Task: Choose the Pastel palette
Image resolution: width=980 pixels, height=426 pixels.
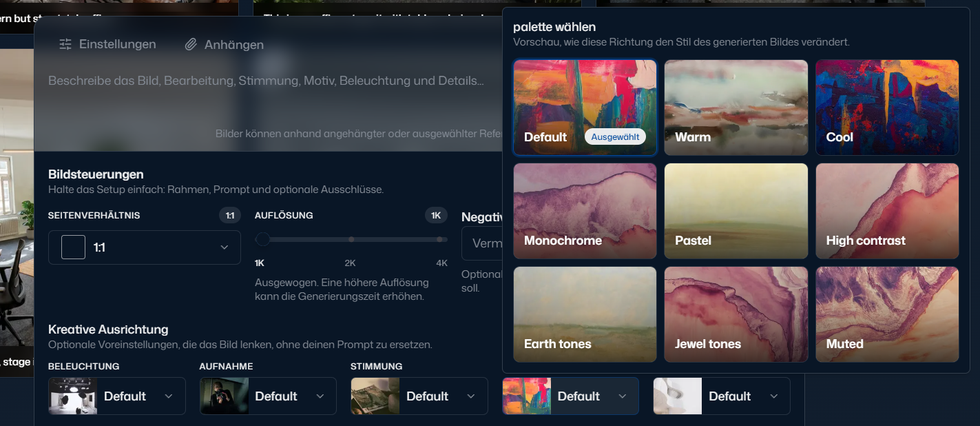Action: click(x=736, y=211)
